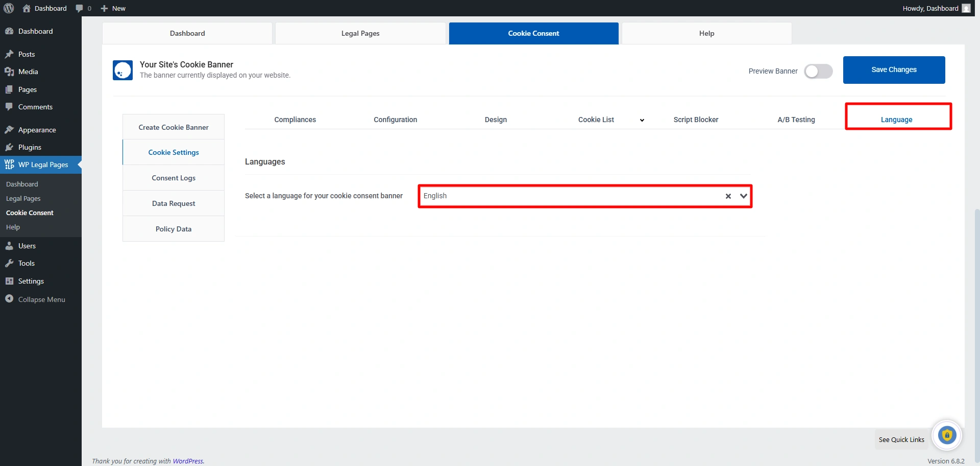Click the Languages heading text
This screenshot has height=466, width=980.
[265, 161]
